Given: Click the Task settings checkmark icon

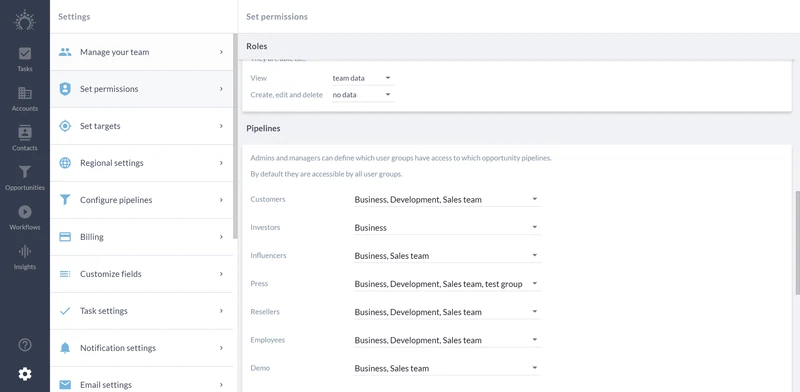Looking at the screenshot, I should [x=65, y=311].
